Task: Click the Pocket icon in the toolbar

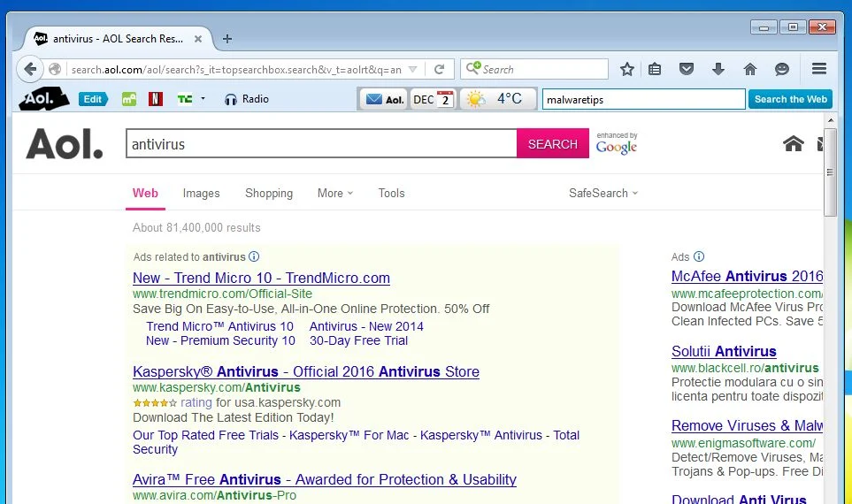Action: point(687,69)
